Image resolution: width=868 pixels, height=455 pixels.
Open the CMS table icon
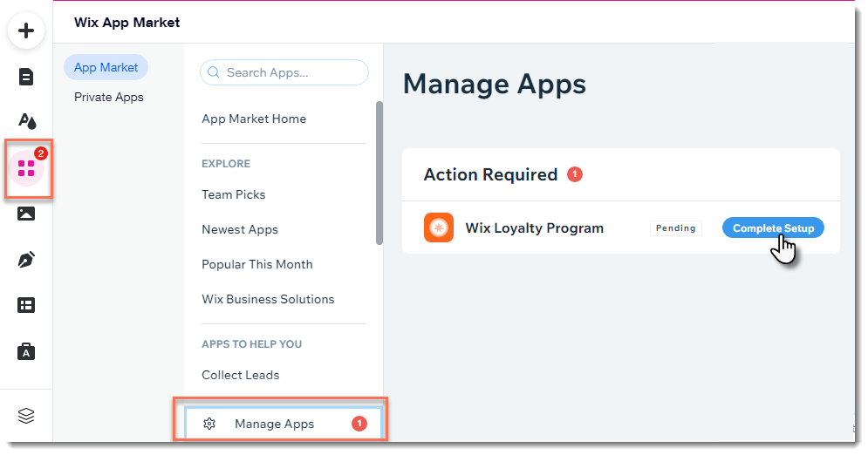[x=26, y=305]
